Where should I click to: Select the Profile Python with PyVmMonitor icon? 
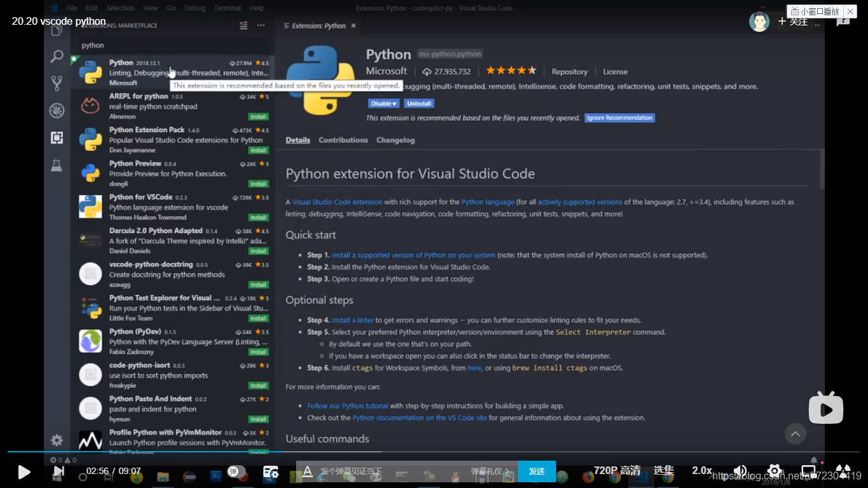pyautogui.click(x=90, y=442)
